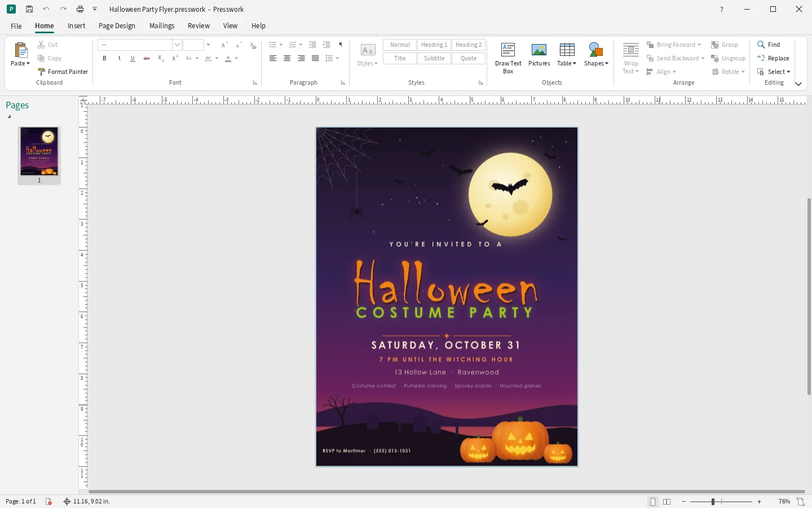This screenshot has width=812, height=508.
Task: Apply the Subtitle style
Action: [434, 58]
